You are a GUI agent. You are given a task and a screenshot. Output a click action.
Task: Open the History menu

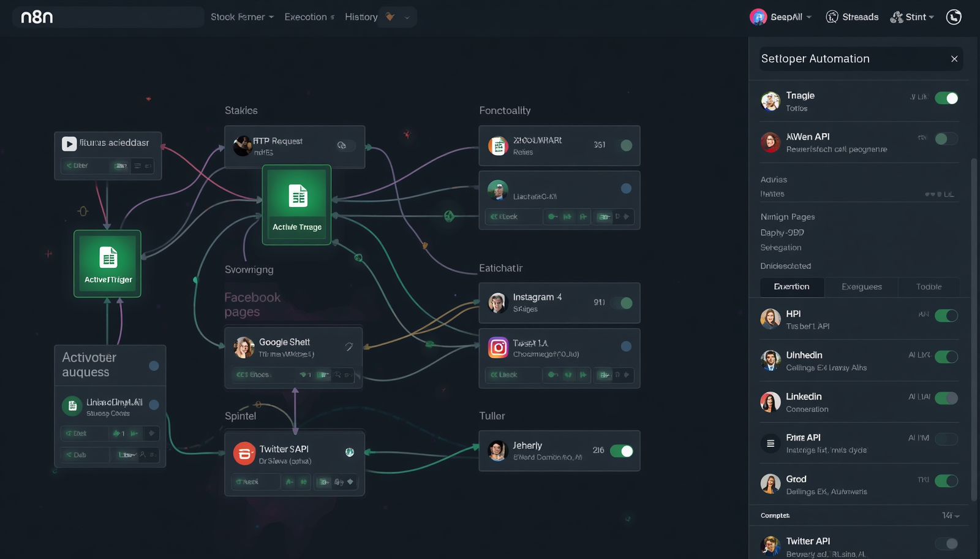click(361, 17)
